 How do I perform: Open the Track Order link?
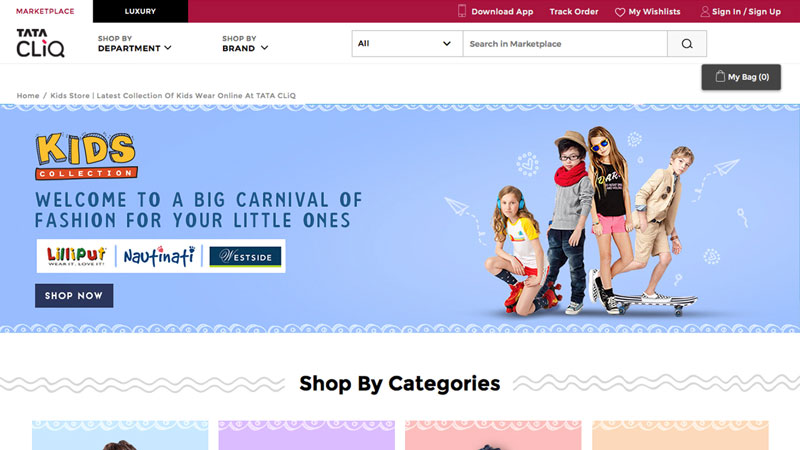click(x=573, y=11)
